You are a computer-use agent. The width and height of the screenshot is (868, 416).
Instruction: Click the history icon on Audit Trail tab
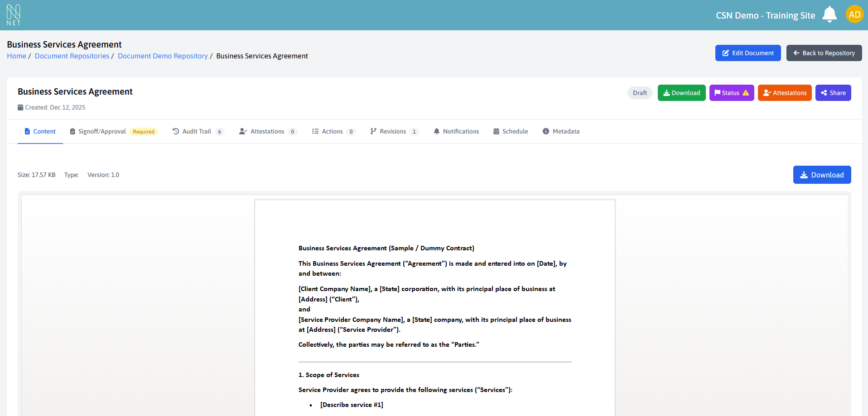[176, 131]
